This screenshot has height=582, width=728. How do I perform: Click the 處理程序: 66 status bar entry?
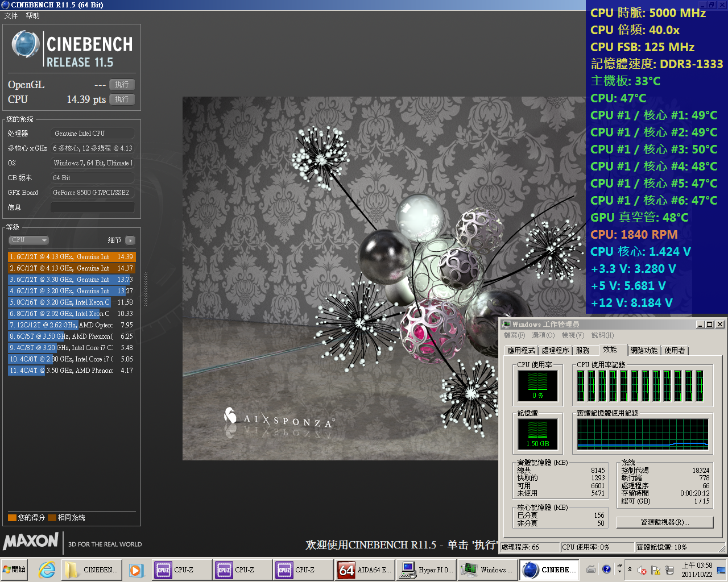[x=530, y=547]
